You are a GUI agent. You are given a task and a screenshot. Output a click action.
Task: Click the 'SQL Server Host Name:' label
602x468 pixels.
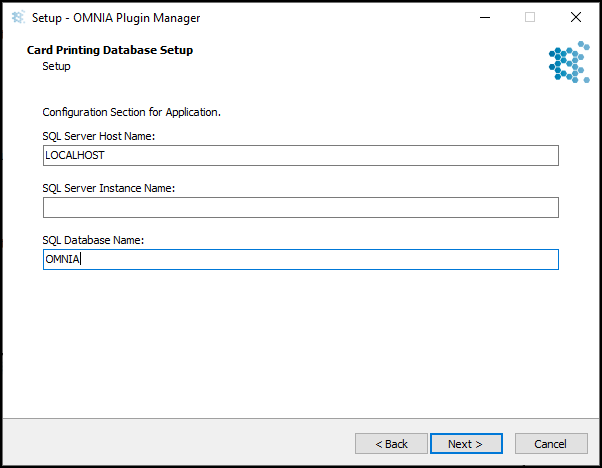pyautogui.click(x=99, y=136)
